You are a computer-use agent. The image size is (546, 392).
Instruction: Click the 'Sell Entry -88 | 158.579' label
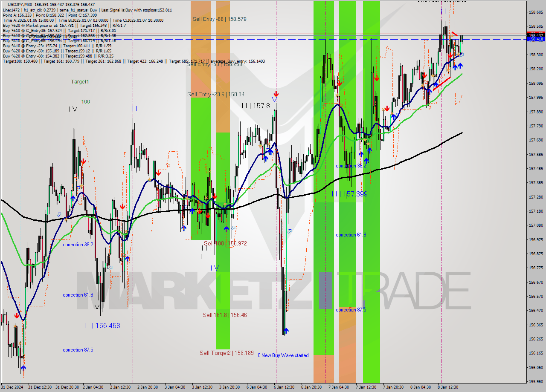click(220, 19)
